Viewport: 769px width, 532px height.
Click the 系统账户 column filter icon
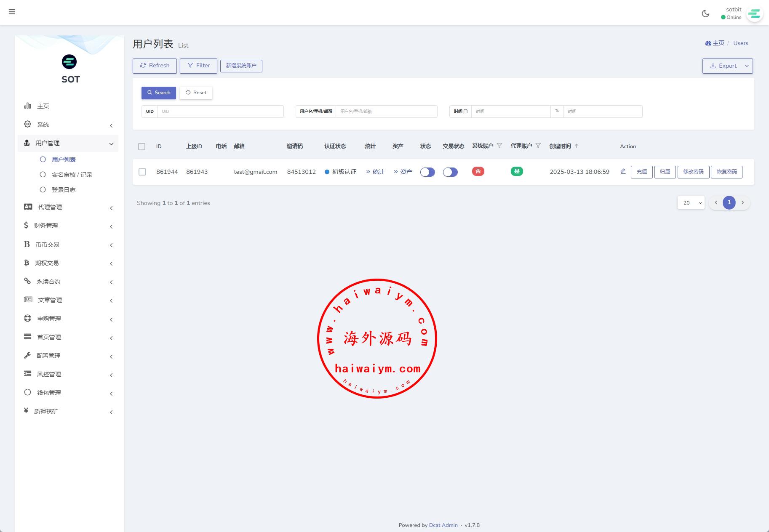(x=499, y=146)
